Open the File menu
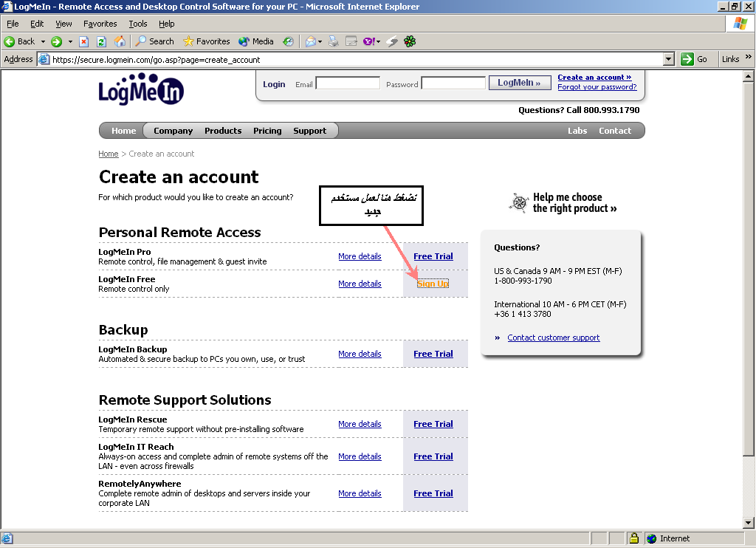The height and width of the screenshot is (548, 756). click(13, 24)
